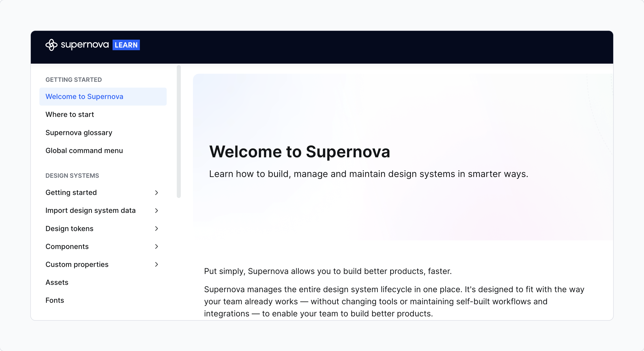Click the GETTING STARTED section header
The width and height of the screenshot is (644, 351).
tap(74, 80)
